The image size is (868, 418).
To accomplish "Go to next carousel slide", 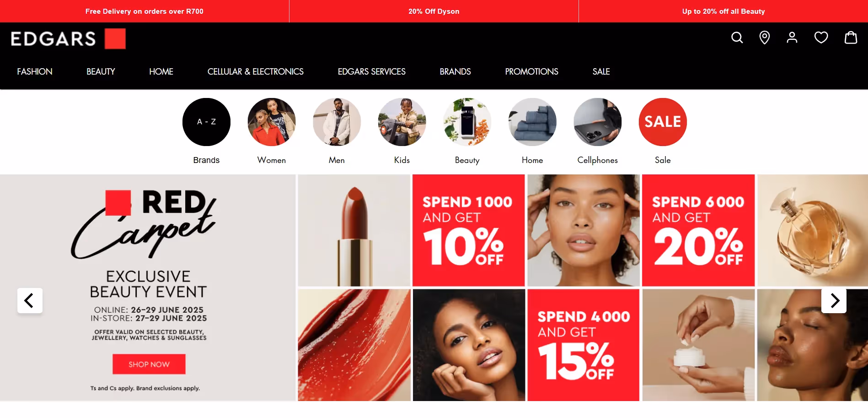I will click(834, 300).
